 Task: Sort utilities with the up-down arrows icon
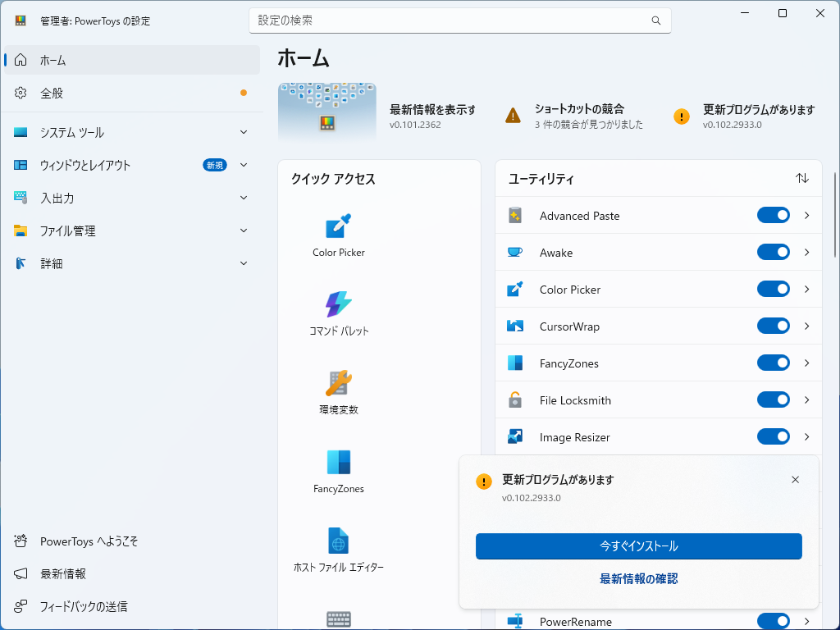[802, 178]
